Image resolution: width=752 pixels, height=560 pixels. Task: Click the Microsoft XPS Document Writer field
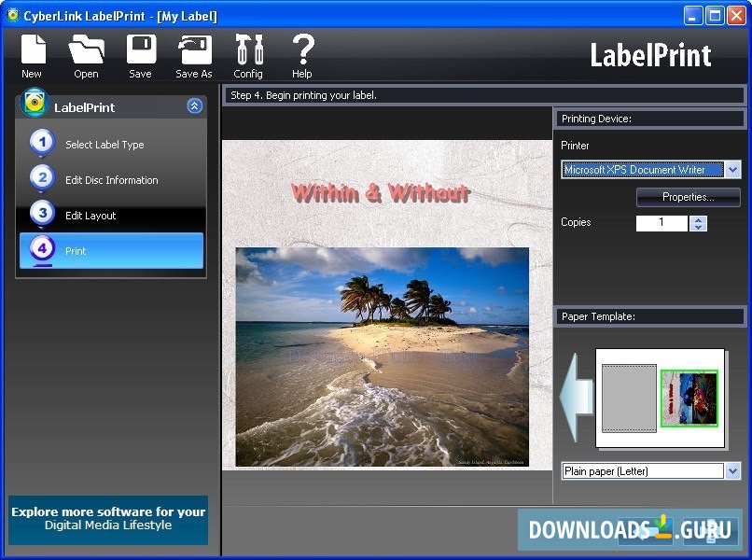click(x=643, y=169)
